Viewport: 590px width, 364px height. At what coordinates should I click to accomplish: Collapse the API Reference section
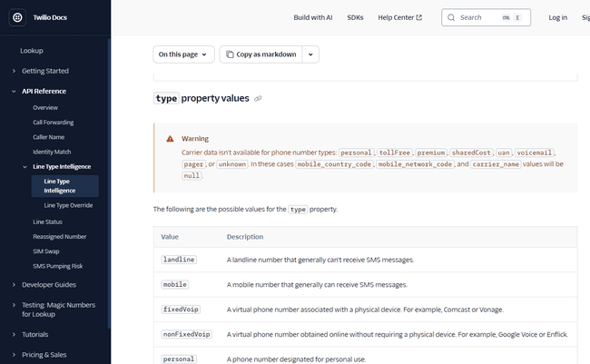(x=14, y=91)
